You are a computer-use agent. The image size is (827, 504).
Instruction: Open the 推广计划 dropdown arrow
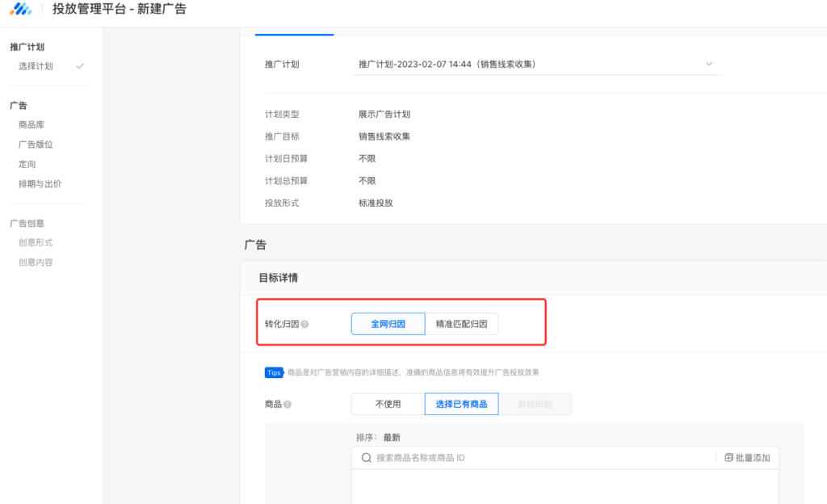tap(709, 64)
